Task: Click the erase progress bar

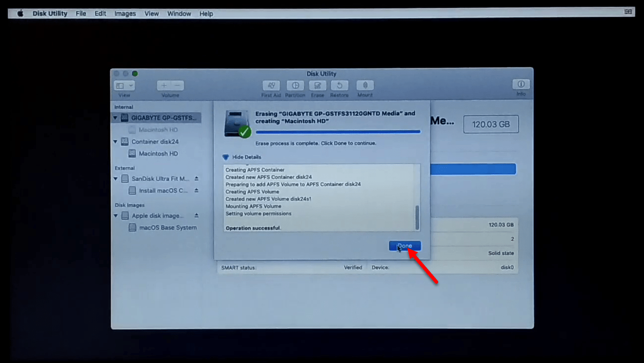Action: 338,132
